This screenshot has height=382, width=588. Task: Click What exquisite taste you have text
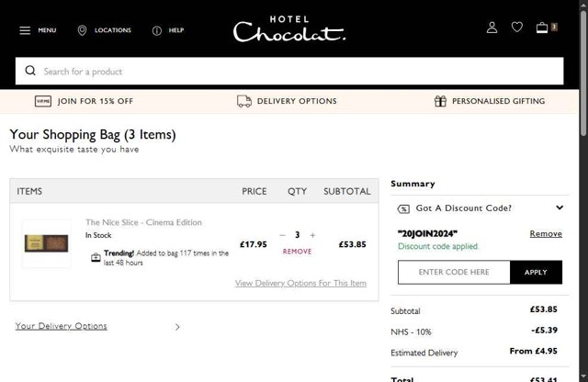tap(74, 149)
